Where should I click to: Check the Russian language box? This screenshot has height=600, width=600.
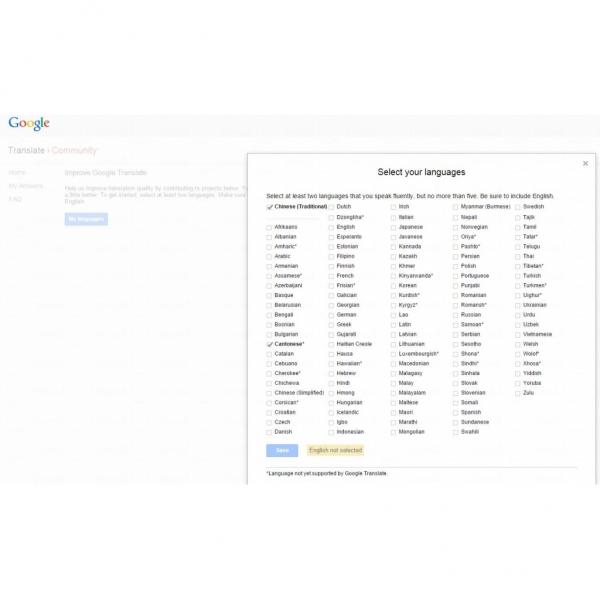pyautogui.click(x=455, y=315)
